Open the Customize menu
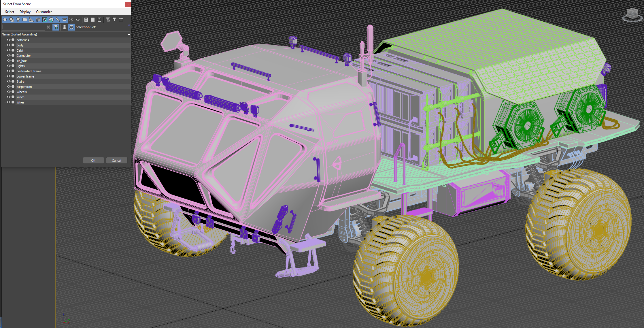 click(x=44, y=12)
